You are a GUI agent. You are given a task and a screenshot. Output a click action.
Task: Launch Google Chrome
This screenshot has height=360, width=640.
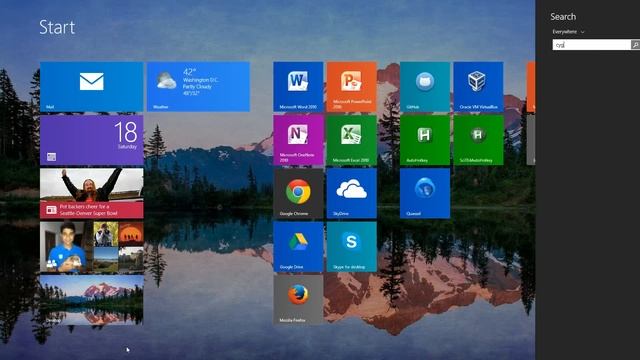coord(298,193)
